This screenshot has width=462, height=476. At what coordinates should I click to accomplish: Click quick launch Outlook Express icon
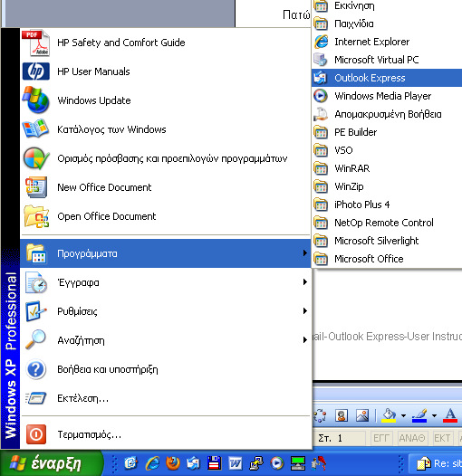click(193, 463)
